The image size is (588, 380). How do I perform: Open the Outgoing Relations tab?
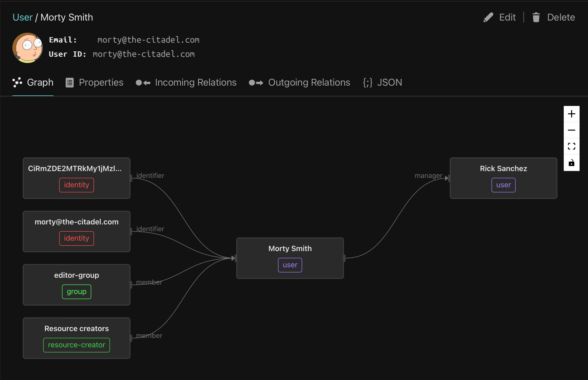pyautogui.click(x=299, y=82)
